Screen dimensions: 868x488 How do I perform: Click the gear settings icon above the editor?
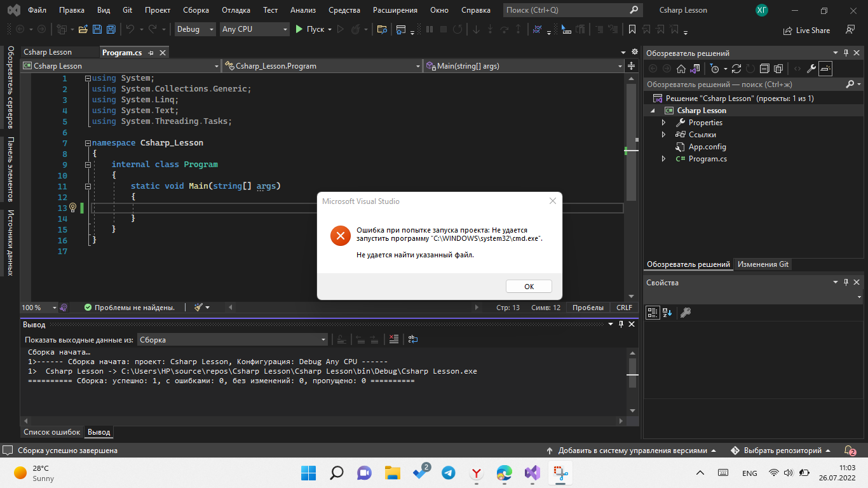coord(634,52)
